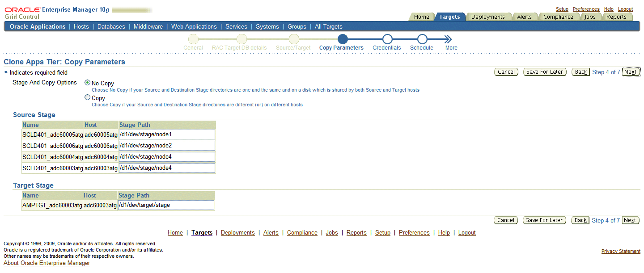
Task: Edit stage path for SCLD401_adc60005atg
Action: 167,134
